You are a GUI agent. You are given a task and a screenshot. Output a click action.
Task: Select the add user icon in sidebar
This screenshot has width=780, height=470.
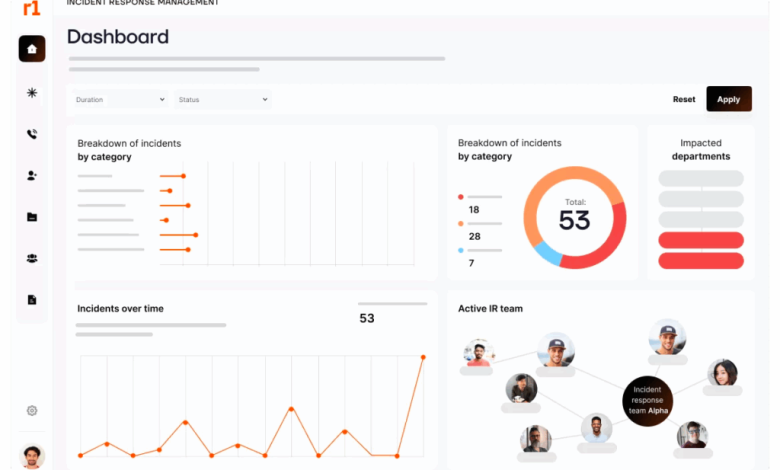point(32,175)
